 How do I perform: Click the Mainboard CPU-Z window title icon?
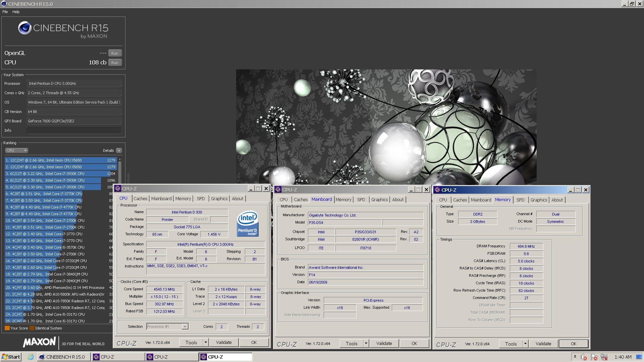point(278,190)
